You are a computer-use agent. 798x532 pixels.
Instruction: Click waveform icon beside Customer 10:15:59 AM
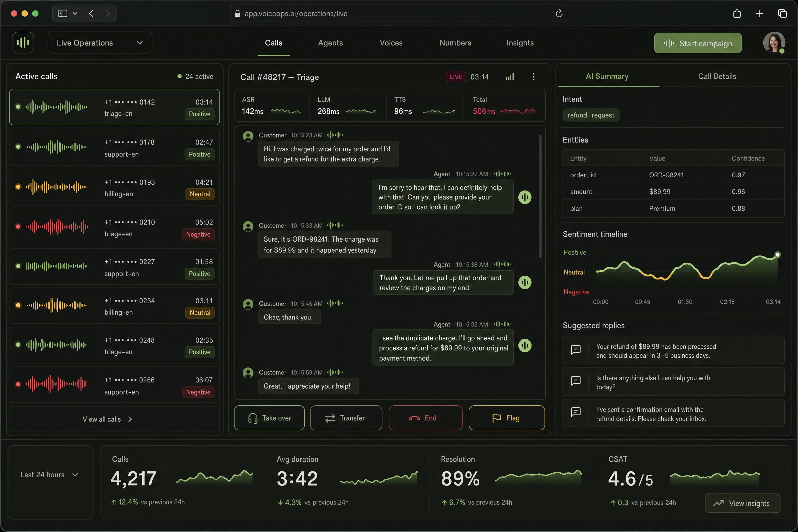pyautogui.click(x=335, y=372)
